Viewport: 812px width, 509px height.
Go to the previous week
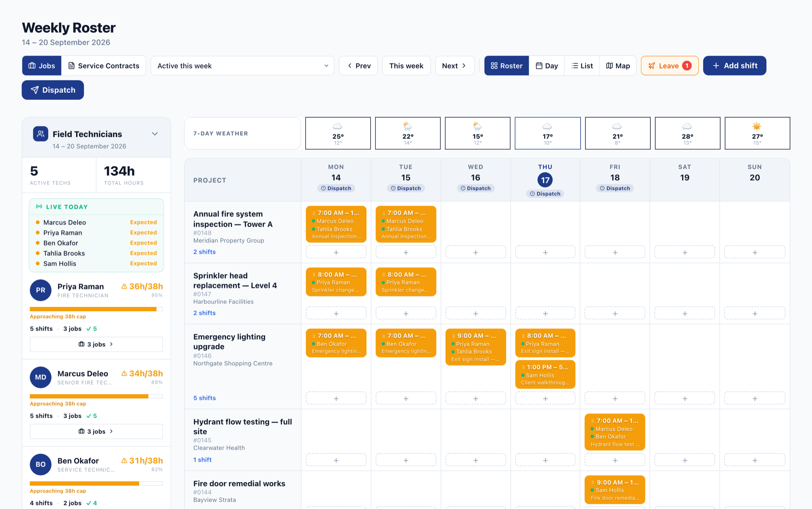click(358, 66)
